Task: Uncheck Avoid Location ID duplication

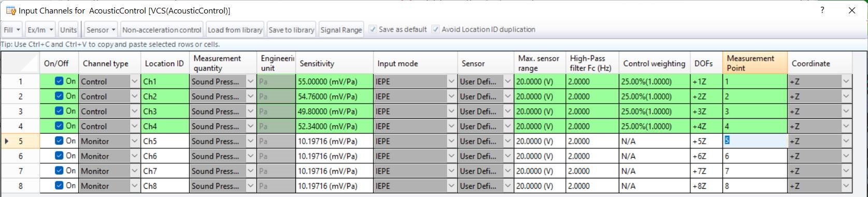Action: [x=436, y=30]
